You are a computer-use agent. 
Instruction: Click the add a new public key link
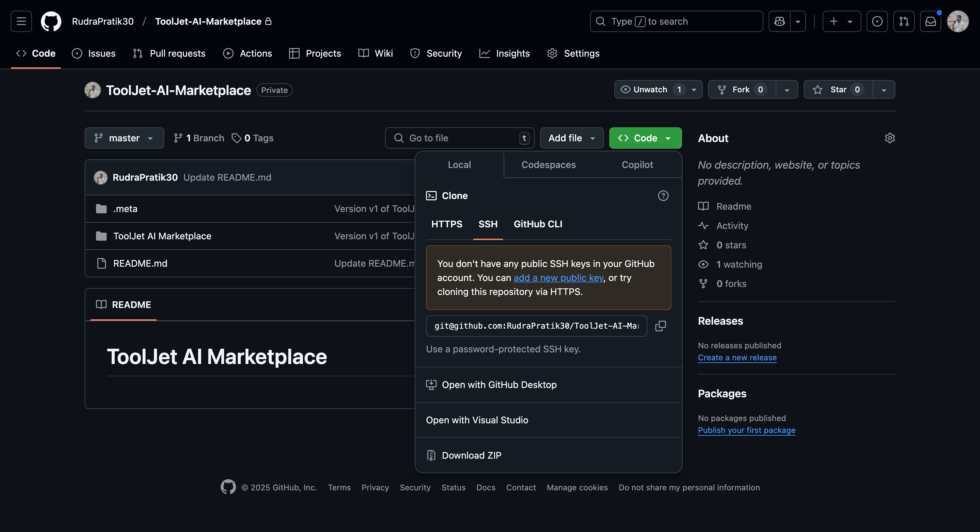pyautogui.click(x=558, y=278)
